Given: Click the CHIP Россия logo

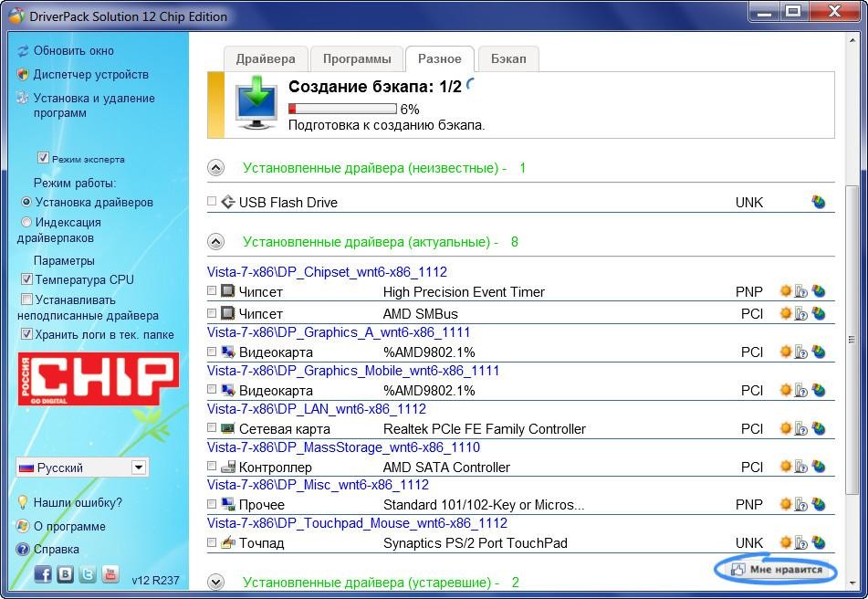Looking at the screenshot, I should pyautogui.click(x=99, y=379).
